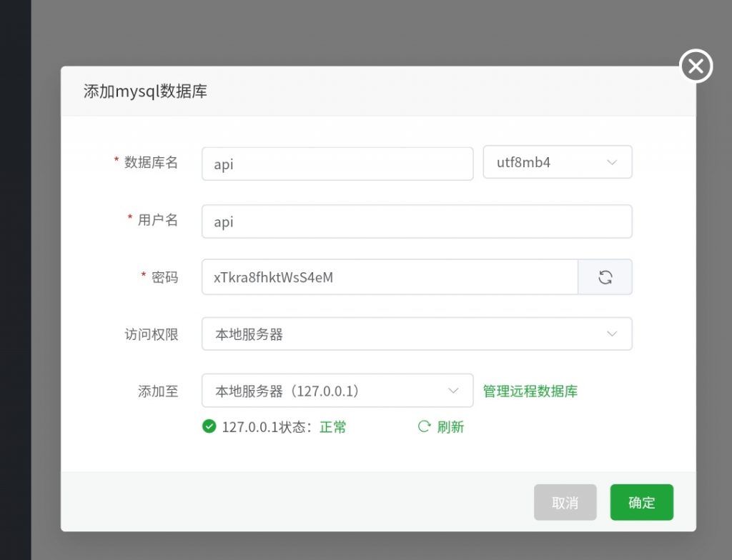Click into the 用户名 username field
This screenshot has width=732, height=560.
pyautogui.click(x=417, y=221)
